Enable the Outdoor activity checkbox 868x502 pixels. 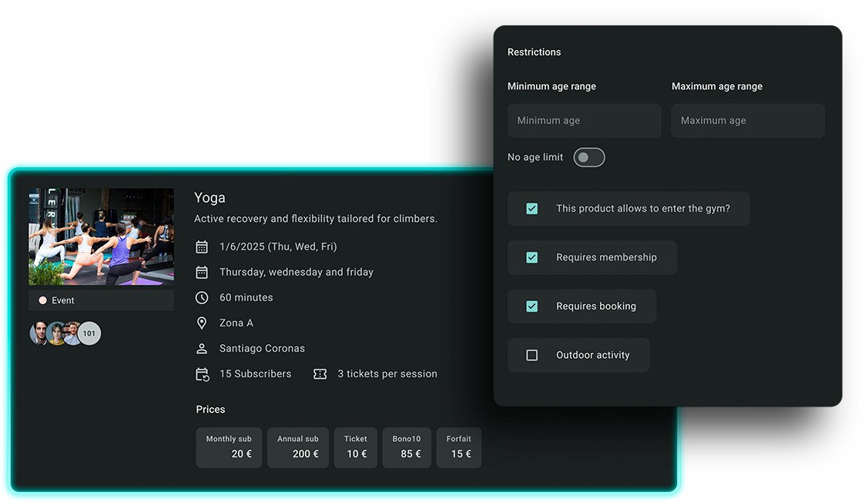(x=531, y=355)
